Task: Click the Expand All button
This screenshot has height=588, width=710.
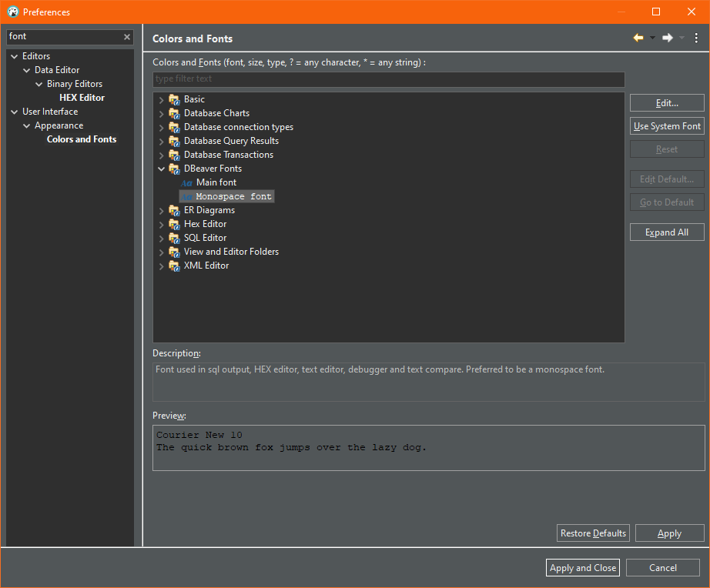Action: tap(667, 232)
